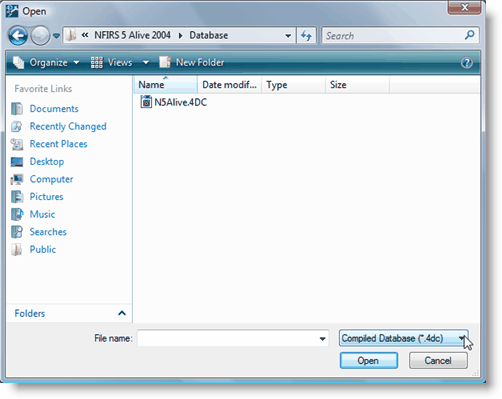Create a New Folder
This screenshot has height=399, width=502.
pyautogui.click(x=191, y=62)
